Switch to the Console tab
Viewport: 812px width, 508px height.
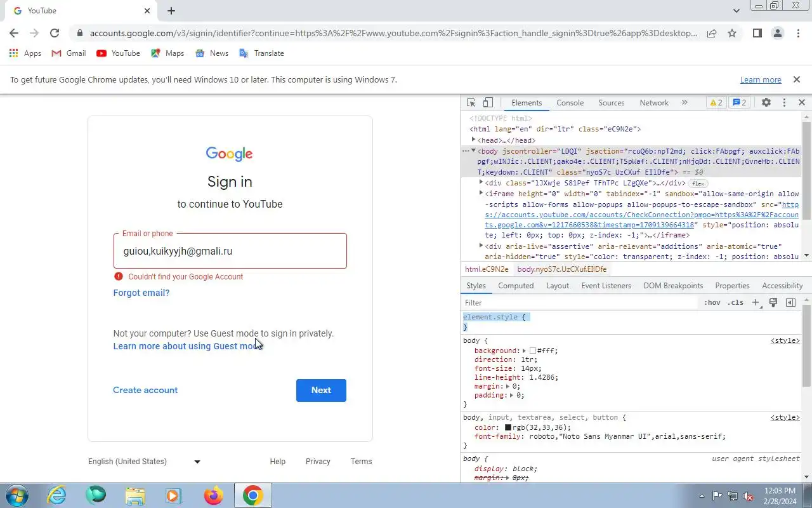tap(570, 103)
